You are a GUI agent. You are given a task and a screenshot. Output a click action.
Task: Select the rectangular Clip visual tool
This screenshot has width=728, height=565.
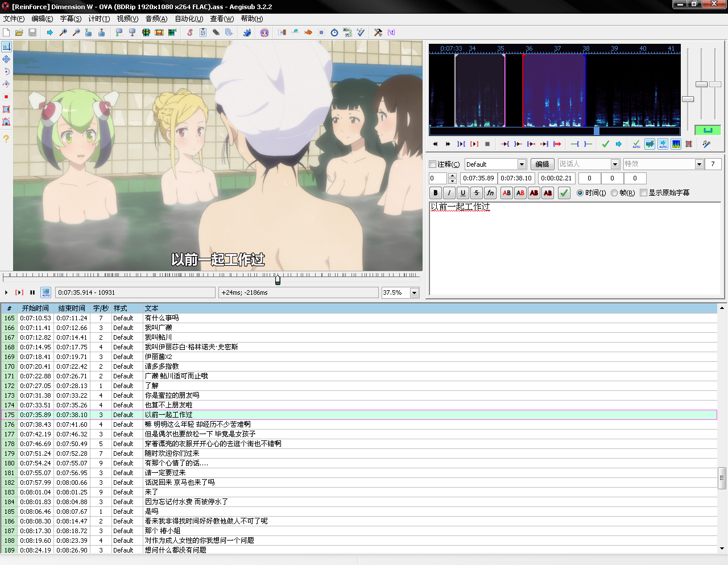pyautogui.click(x=6, y=109)
